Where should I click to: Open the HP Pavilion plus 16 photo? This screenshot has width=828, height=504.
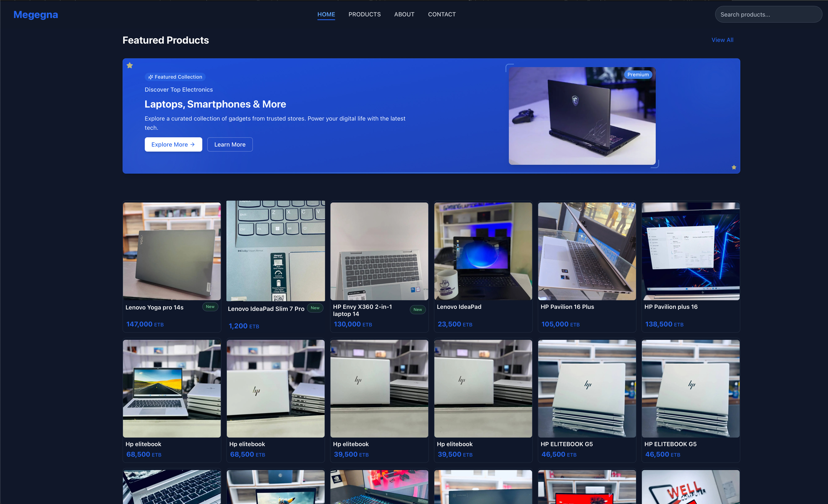click(x=691, y=251)
